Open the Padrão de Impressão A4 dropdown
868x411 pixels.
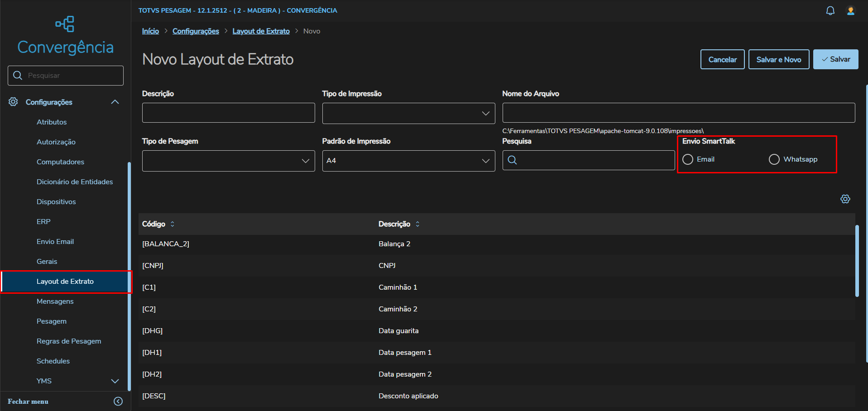[408, 161]
